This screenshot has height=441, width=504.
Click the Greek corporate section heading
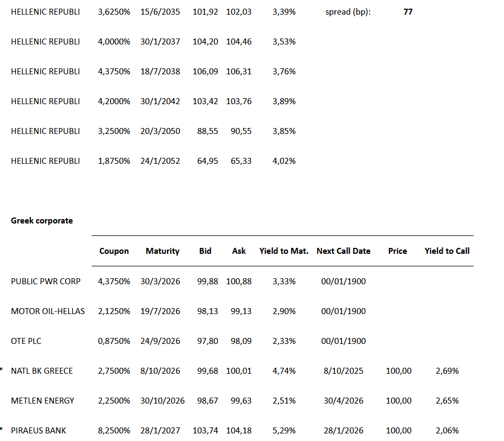click(x=42, y=221)
